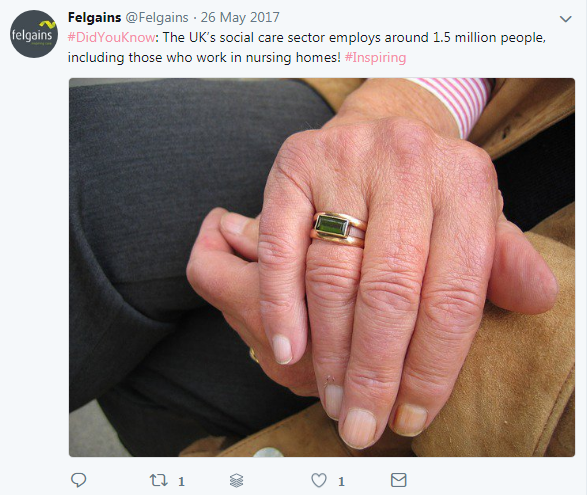The height and width of the screenshot is (495, 587).
Task: Follow the #DidYouKnow hashtag link
Action: pyautogui.click(x=111, y=37)
